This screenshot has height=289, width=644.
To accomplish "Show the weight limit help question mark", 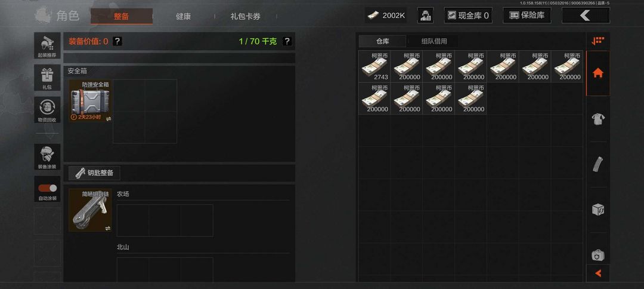I will click(x=287, y=41).
